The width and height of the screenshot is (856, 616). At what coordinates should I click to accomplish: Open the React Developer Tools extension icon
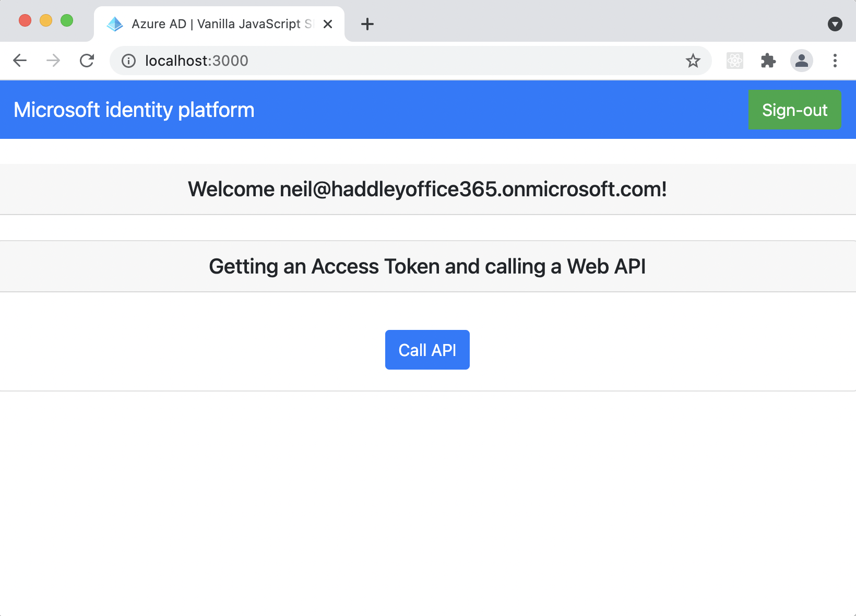click(734, 61)
